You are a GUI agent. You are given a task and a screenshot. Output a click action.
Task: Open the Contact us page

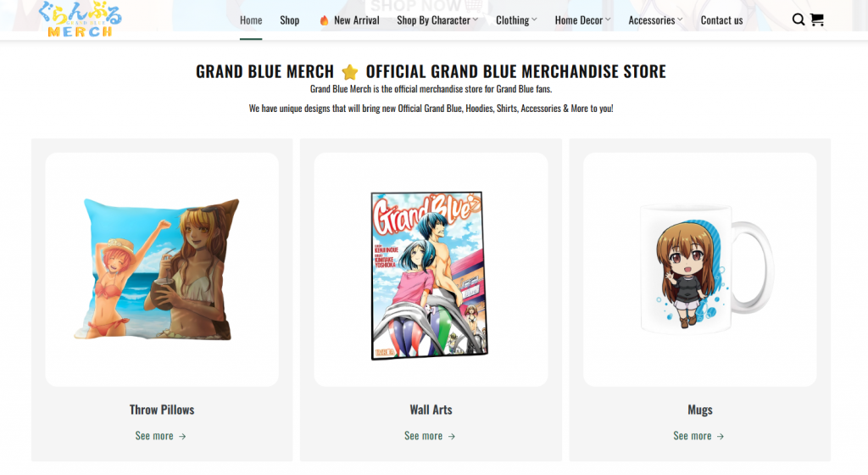coord(722,20)
